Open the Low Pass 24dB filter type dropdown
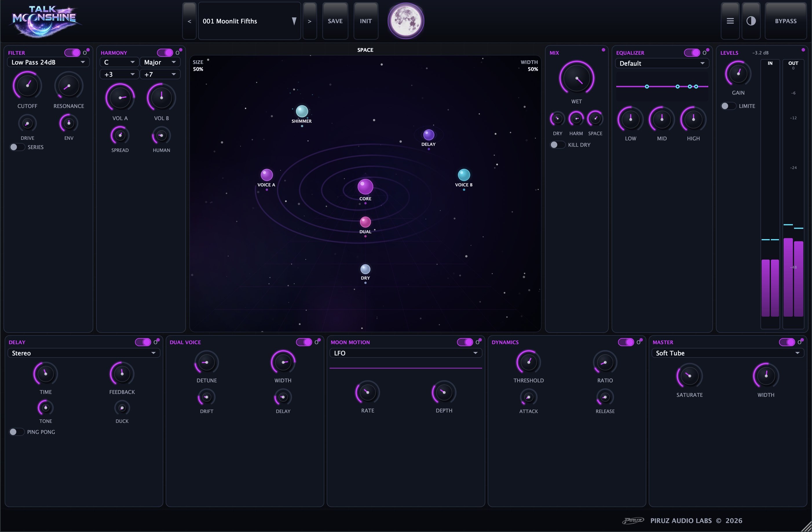The image size is (812, 532). pyautogui.click(x=48, y=63)
